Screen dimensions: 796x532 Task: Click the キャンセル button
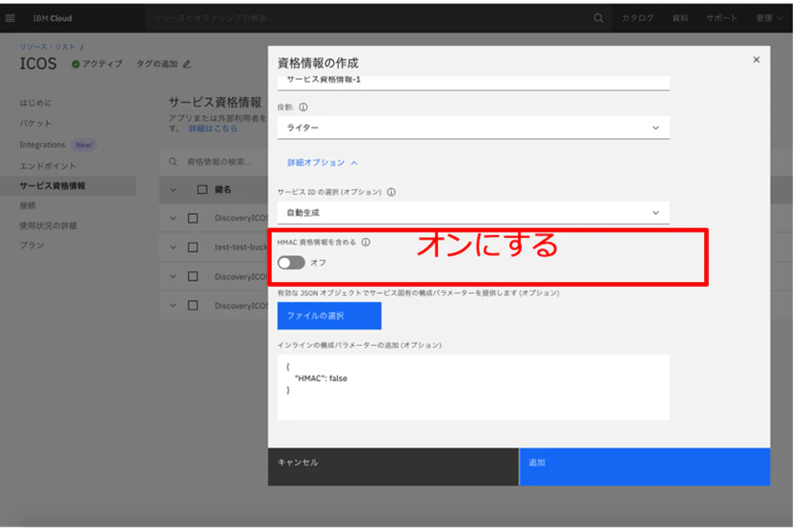tap(393, 466)
